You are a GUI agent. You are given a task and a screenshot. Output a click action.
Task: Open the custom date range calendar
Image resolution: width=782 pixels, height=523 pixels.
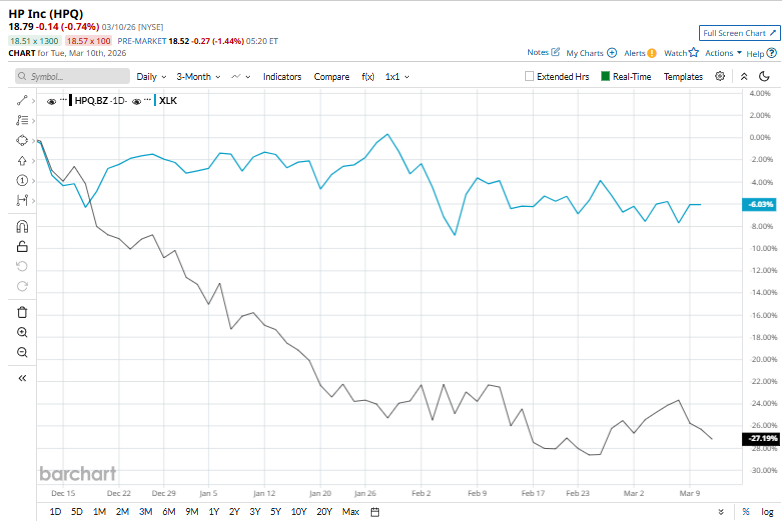pos(375,512)
